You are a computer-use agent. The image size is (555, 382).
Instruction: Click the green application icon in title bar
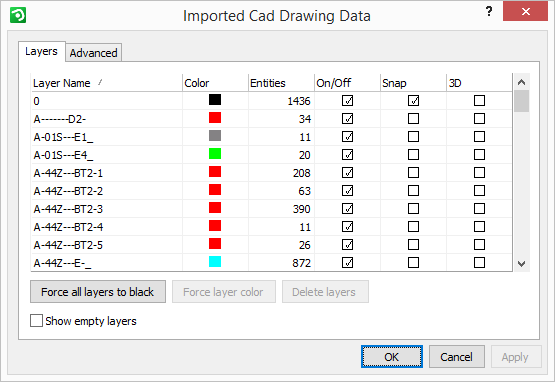(18, 15)
